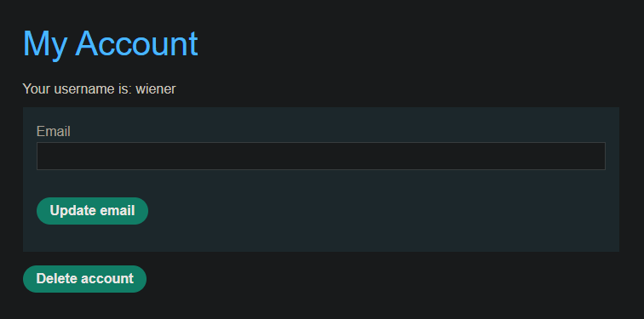Click the word 'My' in the blue heading
This screenshot has width=644, height=319.
click(x=44, y=44)
